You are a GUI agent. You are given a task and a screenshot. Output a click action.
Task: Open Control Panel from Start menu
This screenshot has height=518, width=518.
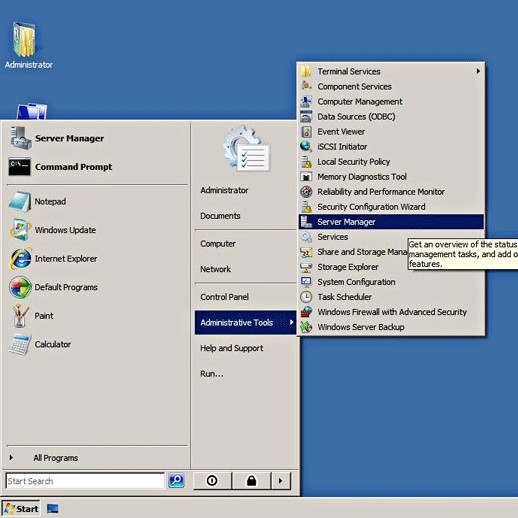click(x=224, y=297)
